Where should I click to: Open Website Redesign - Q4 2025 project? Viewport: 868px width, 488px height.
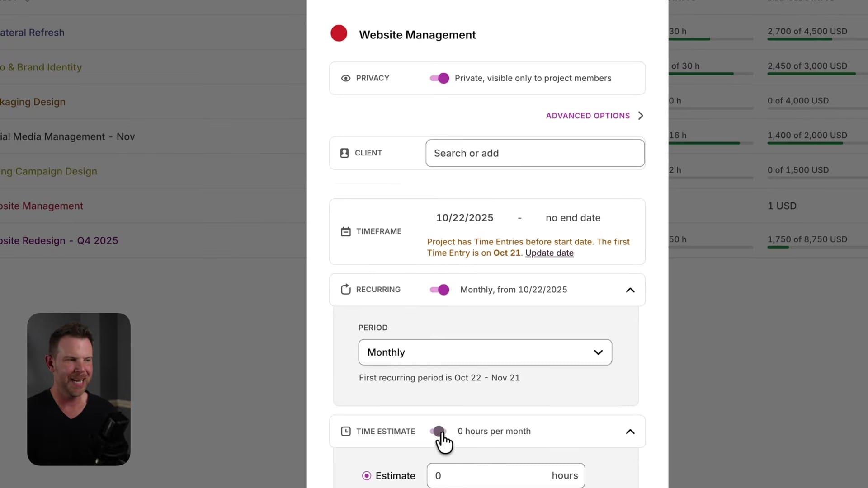[59, 240]
